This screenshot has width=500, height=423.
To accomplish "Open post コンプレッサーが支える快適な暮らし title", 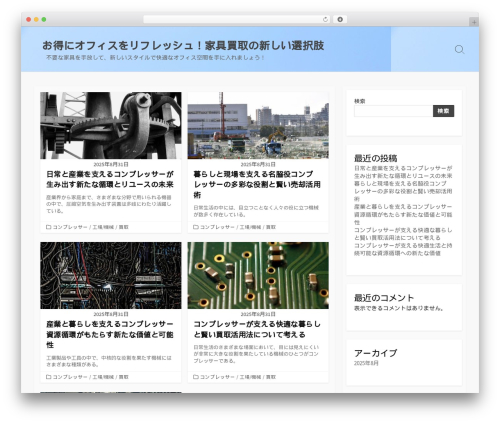I will 257,329.
